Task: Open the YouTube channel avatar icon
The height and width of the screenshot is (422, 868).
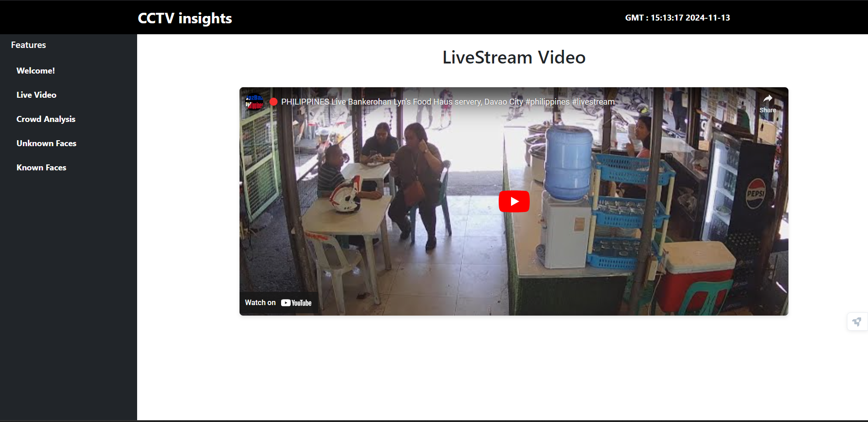Action: point(255,102)
